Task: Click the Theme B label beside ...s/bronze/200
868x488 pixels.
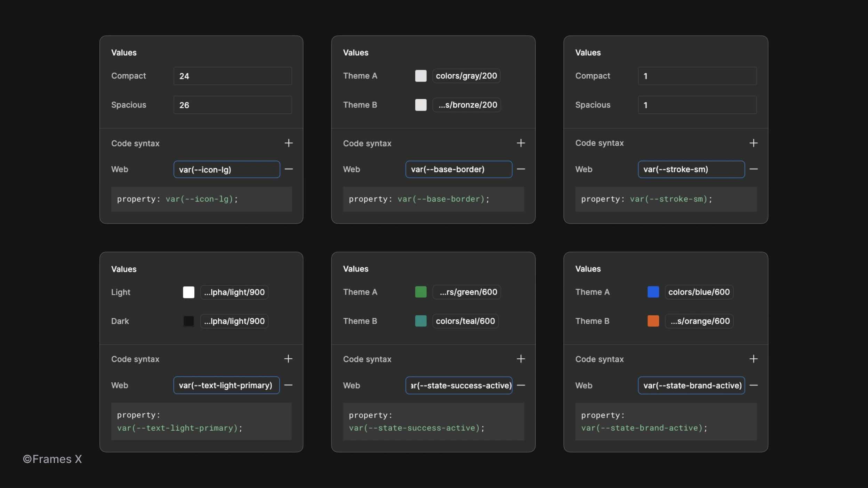Action: [360, 105]
